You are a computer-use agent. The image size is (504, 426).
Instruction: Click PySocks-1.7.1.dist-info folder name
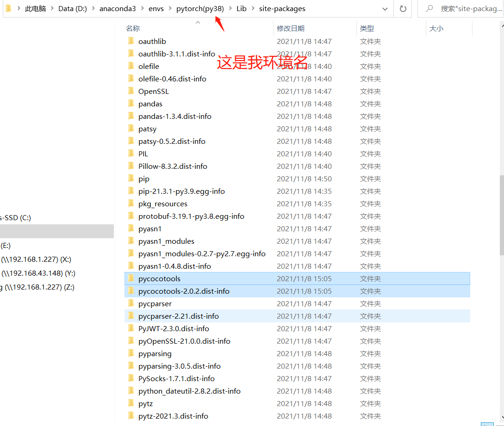click(x=176, y=379)
